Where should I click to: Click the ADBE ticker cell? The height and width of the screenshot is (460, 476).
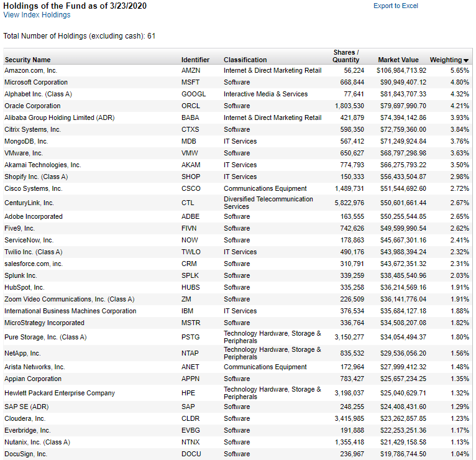[x=190, y=217]
